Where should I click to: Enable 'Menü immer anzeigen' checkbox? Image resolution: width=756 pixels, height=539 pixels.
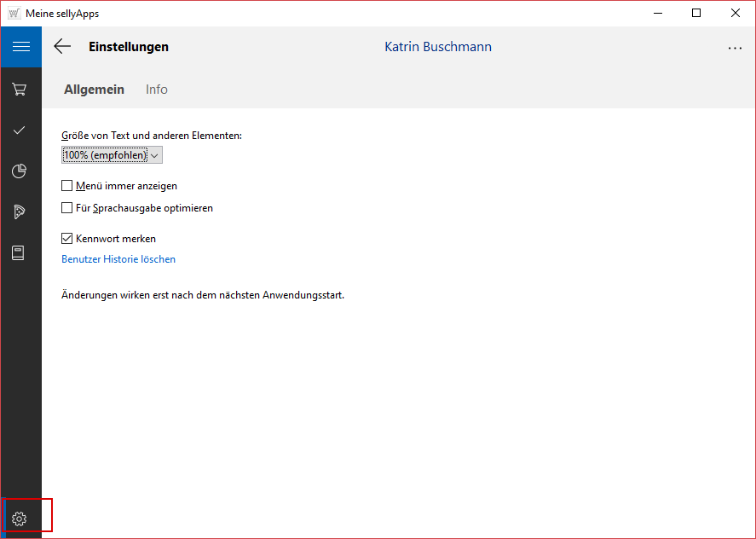coord(67,186)
